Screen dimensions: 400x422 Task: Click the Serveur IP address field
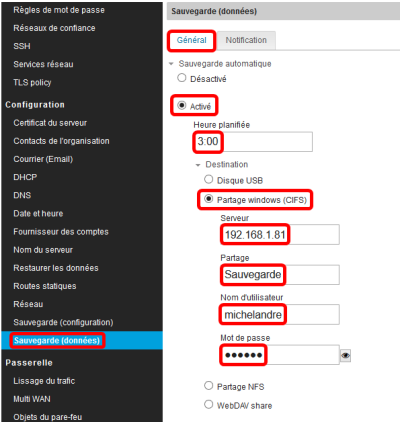pos(280,235)
